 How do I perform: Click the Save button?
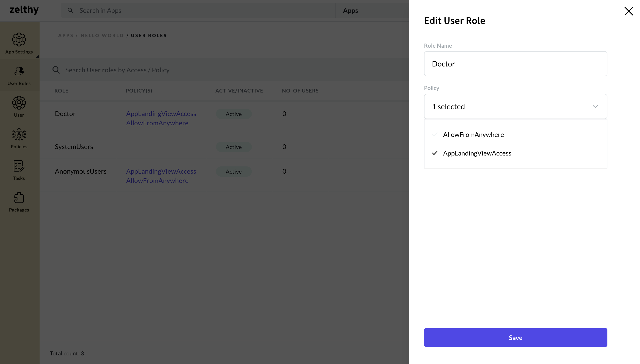(515, 337)
